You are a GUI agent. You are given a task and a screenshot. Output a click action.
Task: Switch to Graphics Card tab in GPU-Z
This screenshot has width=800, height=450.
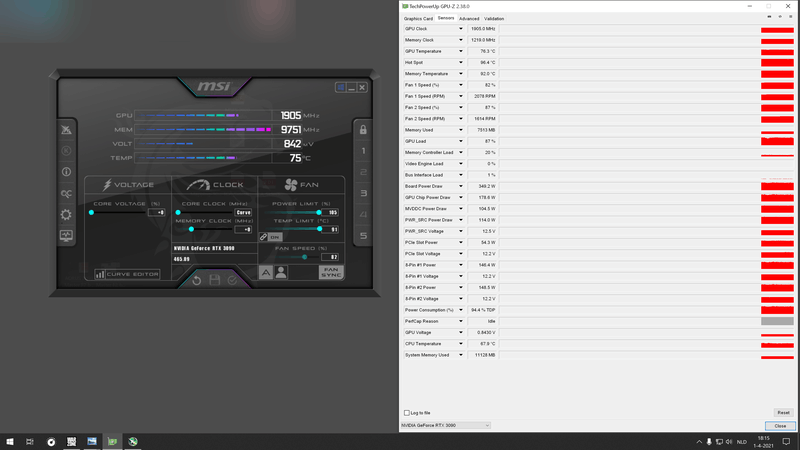point(418,18)
